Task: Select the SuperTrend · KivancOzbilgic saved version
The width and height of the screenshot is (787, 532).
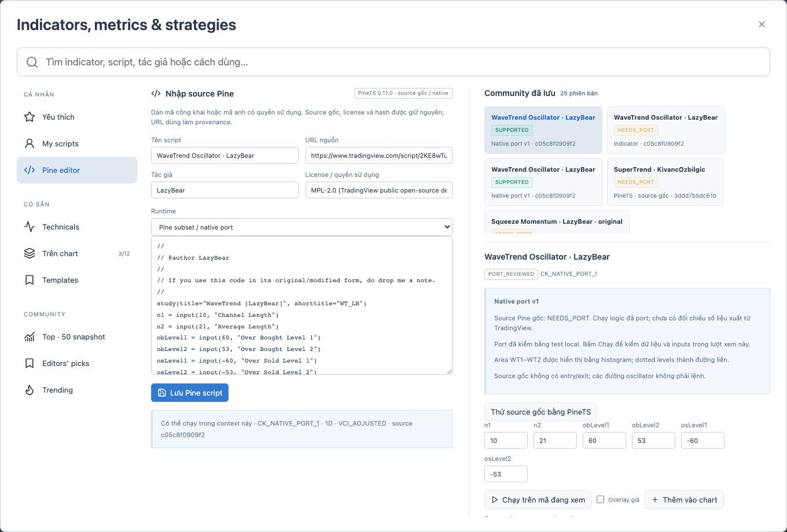Action: 665,182
